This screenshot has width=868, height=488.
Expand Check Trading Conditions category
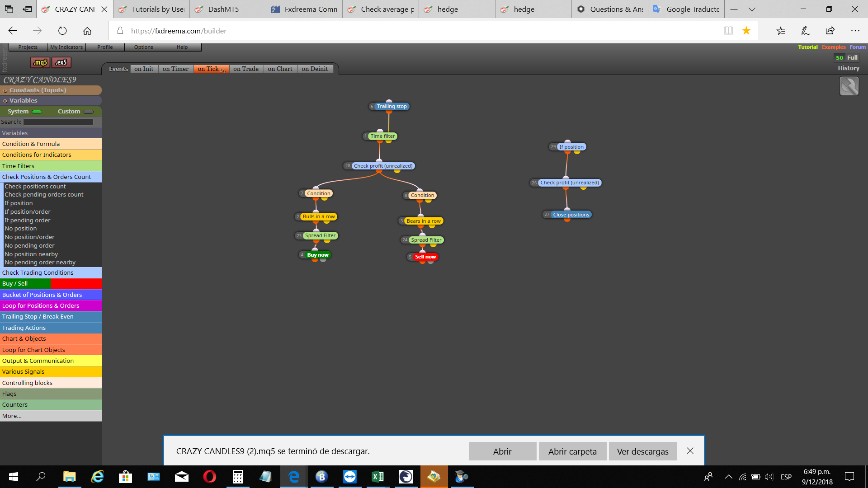pyautogui.click(x=51, y=272)
